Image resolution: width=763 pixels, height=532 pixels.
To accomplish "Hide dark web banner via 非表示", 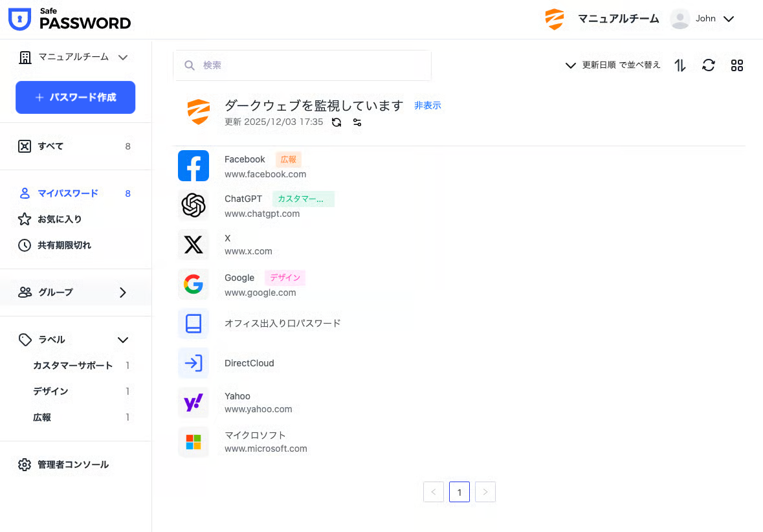I will (427, 105).
